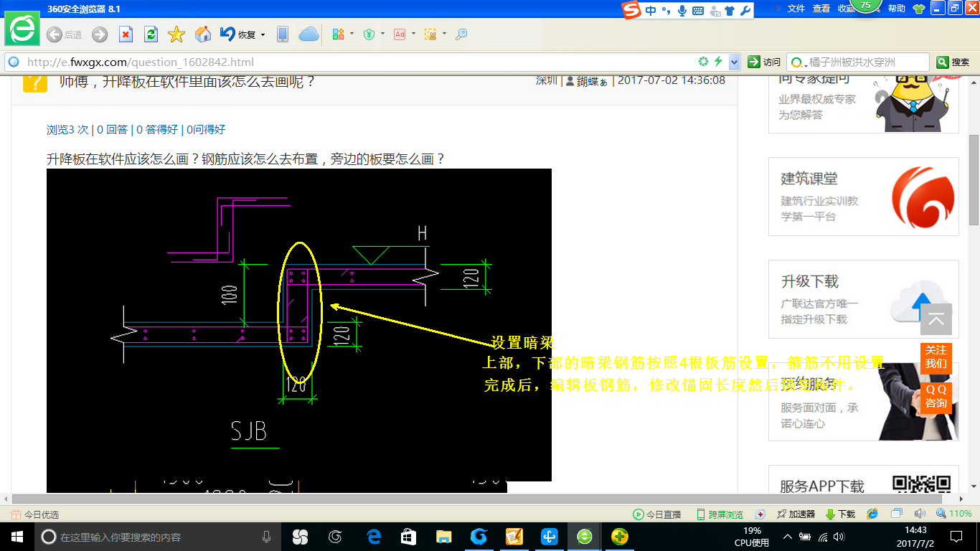Open the translate tool icon
The width and height of the screenshot is (980, 551).
pos(400,34)
